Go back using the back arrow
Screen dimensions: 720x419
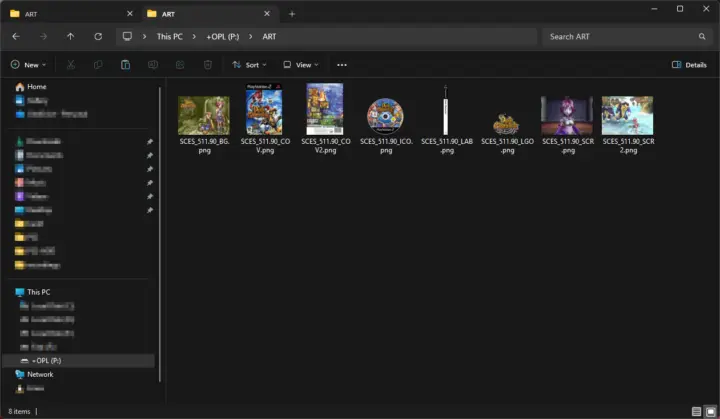click(x=16, y=36)
